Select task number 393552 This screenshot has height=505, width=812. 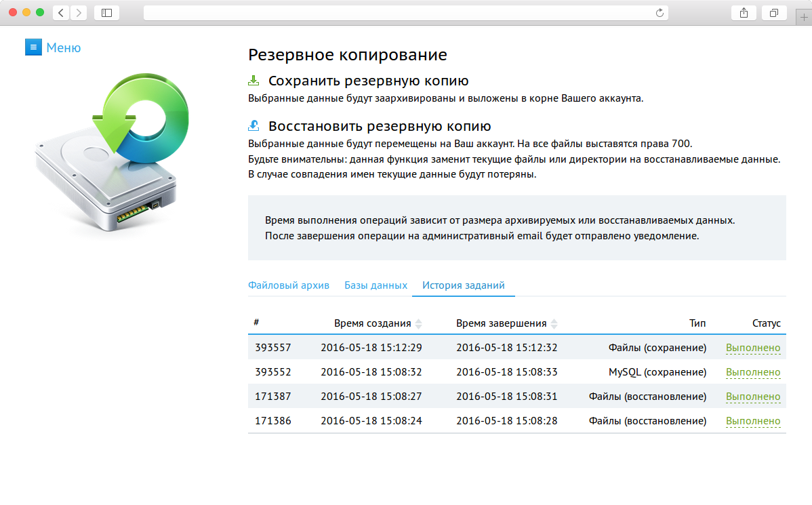click(x=273, y=372)
